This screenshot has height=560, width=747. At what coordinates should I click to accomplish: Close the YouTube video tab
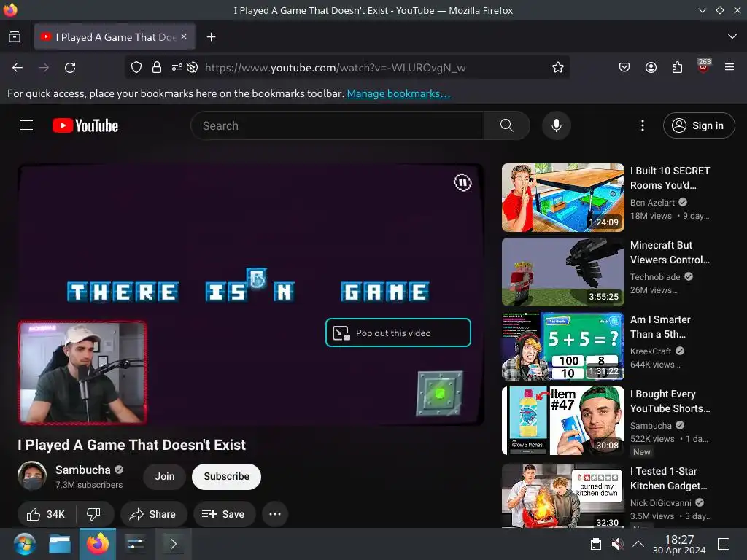click(184, 36)
